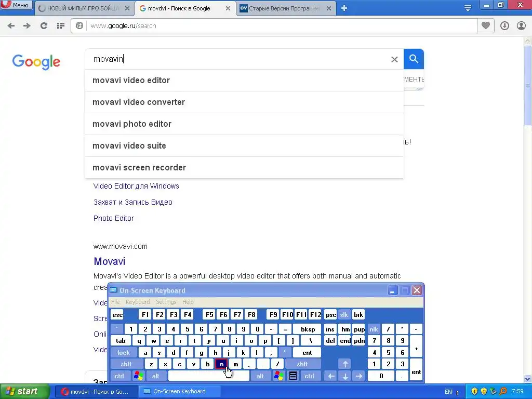532x399 pixels.
Task: Switch to the НОВЫЙ ФИЛЬМ ПРО БОЙЦА tab
Action: click(x=84, y=8)
